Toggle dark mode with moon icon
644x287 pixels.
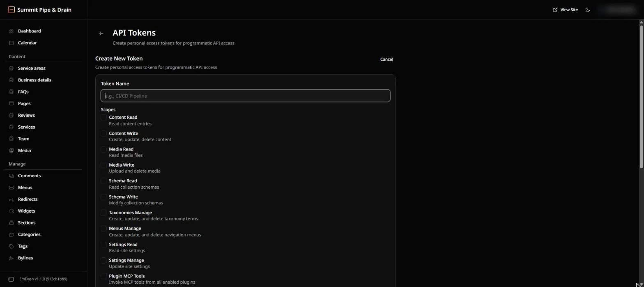click(588, 10)
